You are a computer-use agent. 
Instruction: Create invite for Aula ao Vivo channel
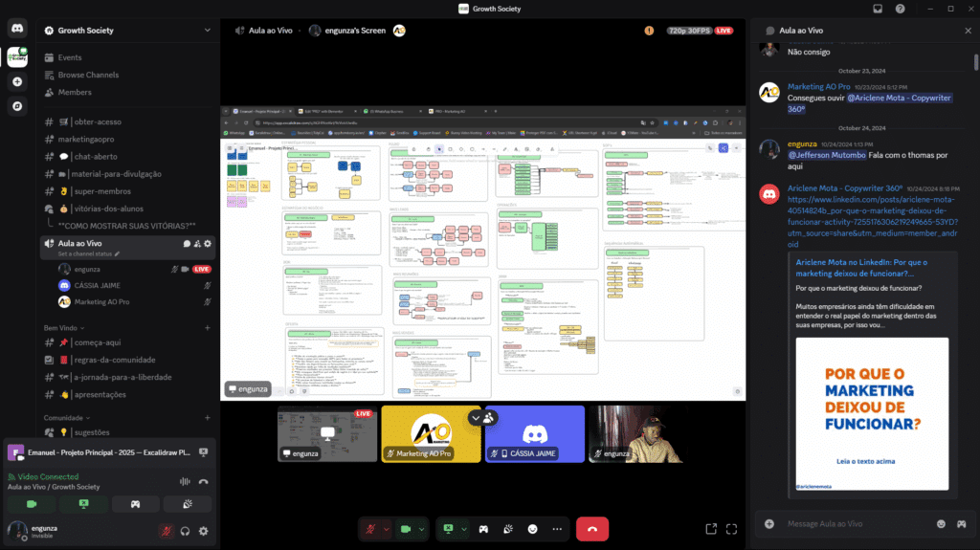197,244
